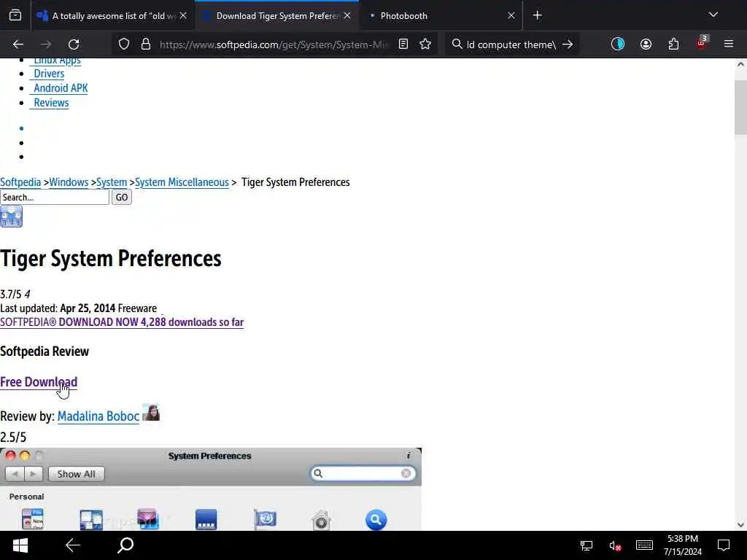This screenshot has width=747, height=560.
Task: Click the Tiger System Preferences app icon
Action: pos(11,217)
